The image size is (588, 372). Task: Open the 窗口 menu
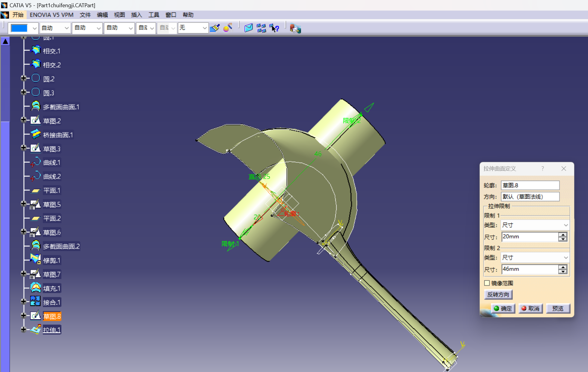[171, 15]
